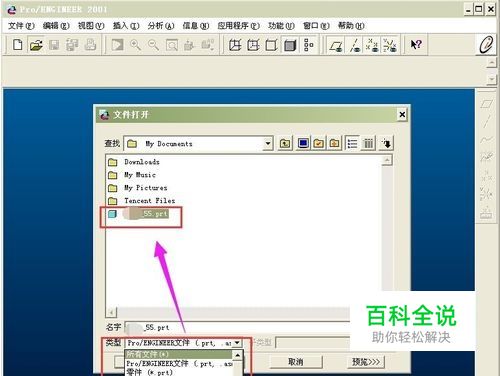
Task: Open the 视图 (V) menu
Action: pos(91,26)
